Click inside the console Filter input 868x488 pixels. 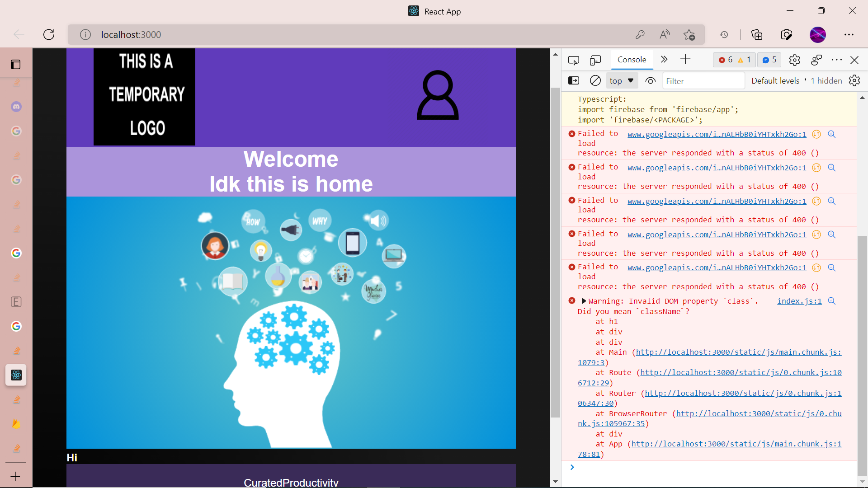(703, 80)
